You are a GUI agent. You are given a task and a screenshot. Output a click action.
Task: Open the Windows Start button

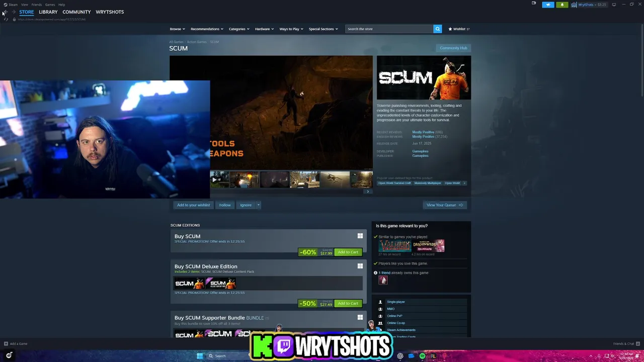coord(200,356)
